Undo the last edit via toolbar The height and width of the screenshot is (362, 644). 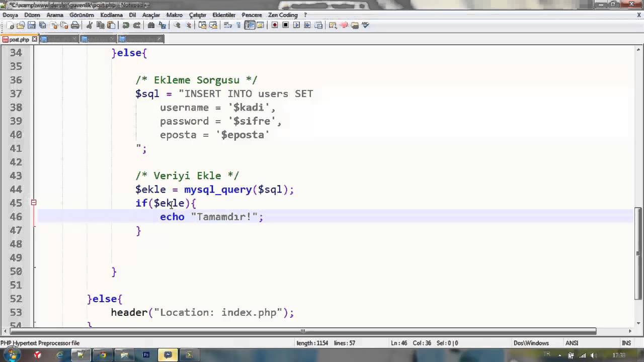pyautogui.click(x=126, y=25)
